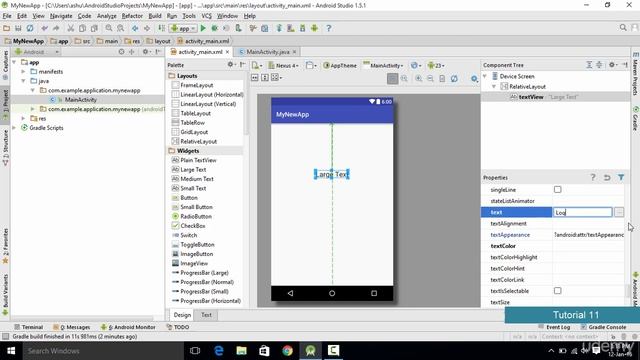Select the Design tab
The height and width of the screenshot is (360, 640).
[x=182, y=315]
